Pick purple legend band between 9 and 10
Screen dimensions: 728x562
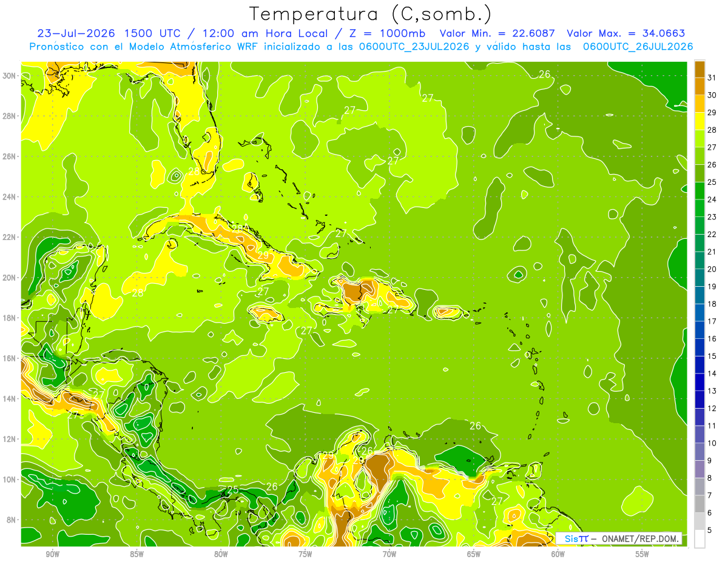(699, 452)
